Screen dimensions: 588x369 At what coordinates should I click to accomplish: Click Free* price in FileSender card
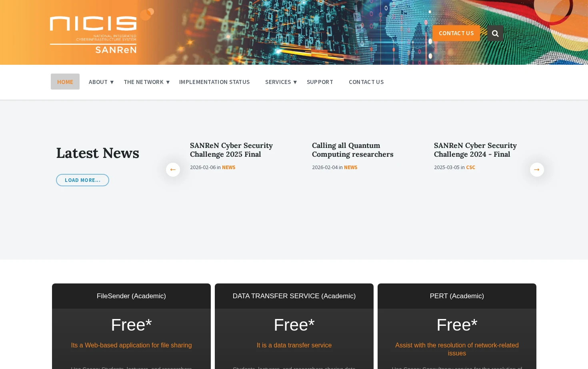pyautogui.click(x=131, y=325)
